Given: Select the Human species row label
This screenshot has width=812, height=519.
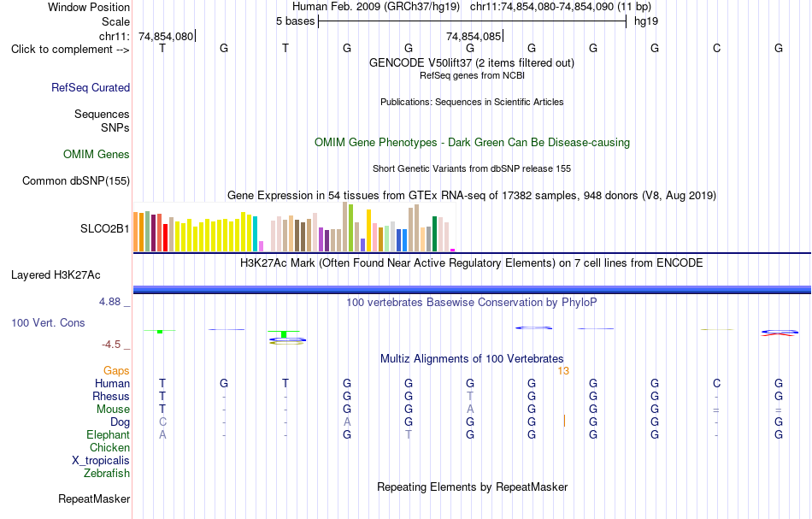Looking at the screenshot, I should pyautogui.click(x=112, y=383).
